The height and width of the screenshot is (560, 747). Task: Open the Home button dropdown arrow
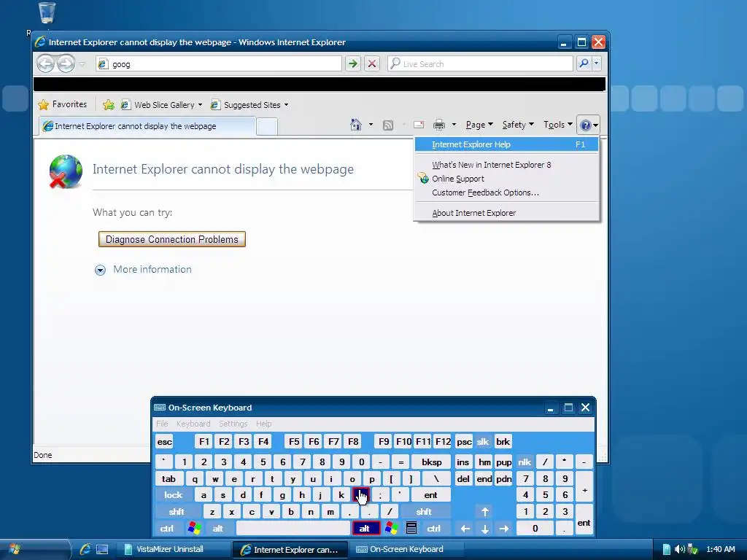[371, 125]
